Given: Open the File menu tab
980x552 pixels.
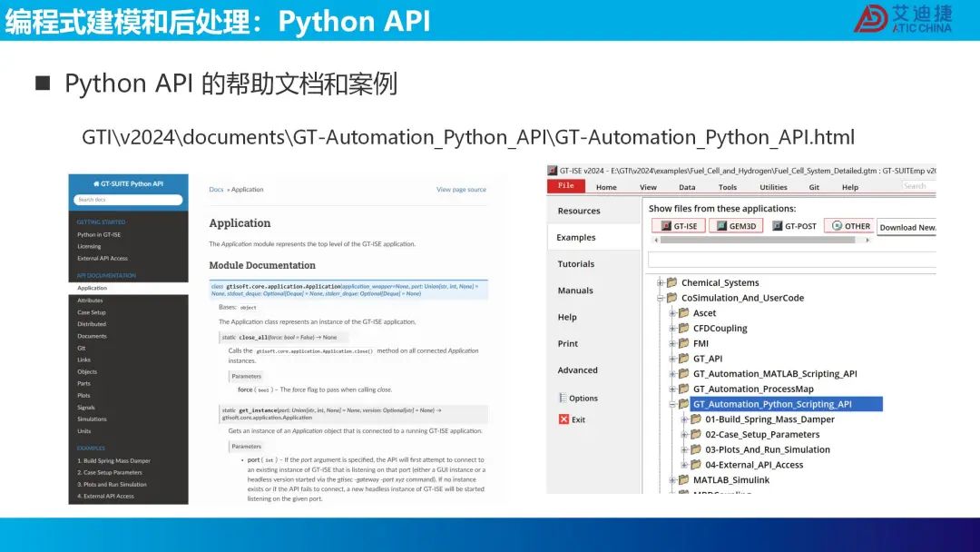Looking at the screenshot, I should [566, 186].
